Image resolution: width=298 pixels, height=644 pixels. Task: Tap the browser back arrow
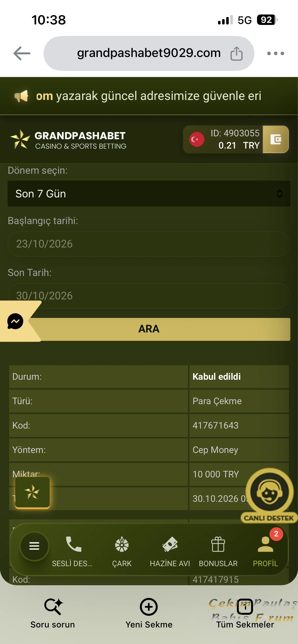(x=22, y=53)
